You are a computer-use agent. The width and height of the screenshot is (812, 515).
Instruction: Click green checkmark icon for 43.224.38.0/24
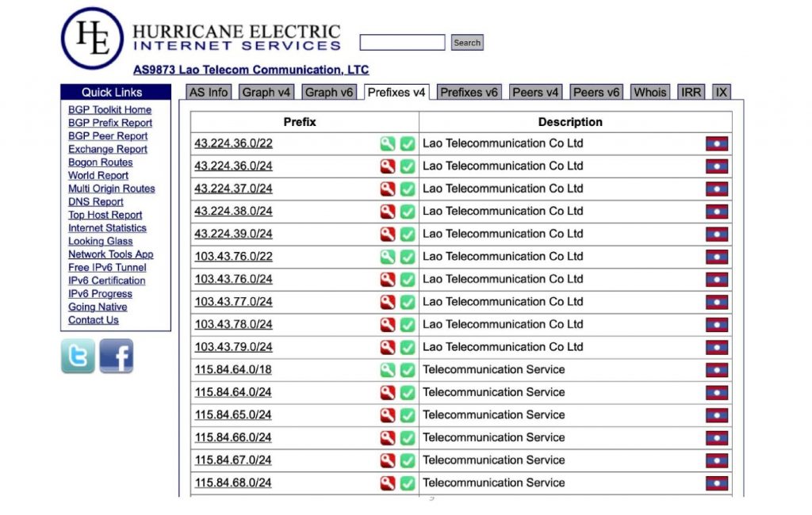[408, 212]
